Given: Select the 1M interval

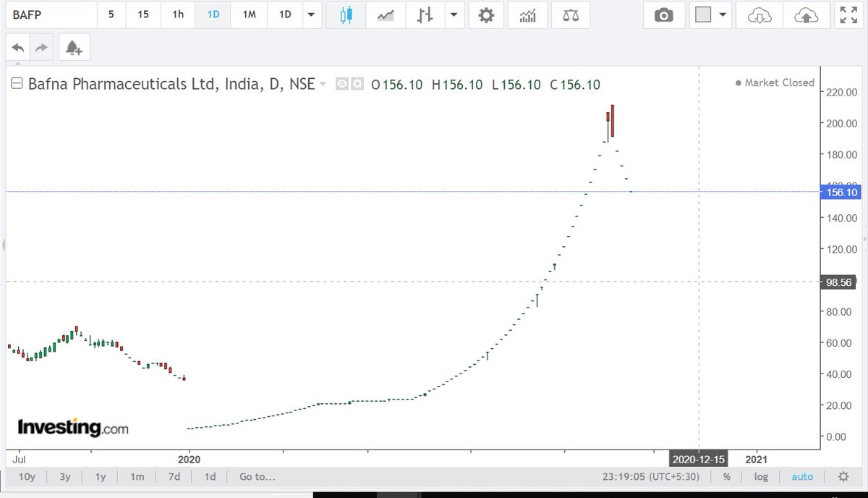Looking at the screenshot, I should (x=249, y=14).
